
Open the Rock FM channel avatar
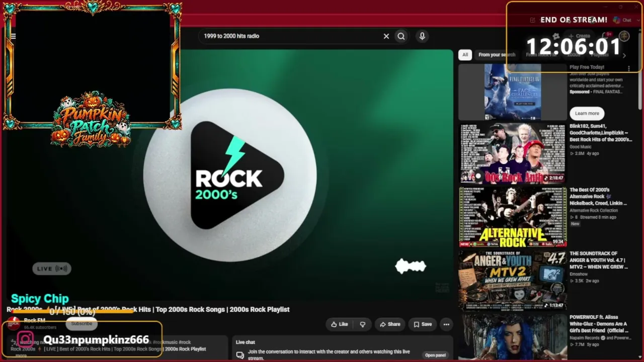tap(14, 322)
